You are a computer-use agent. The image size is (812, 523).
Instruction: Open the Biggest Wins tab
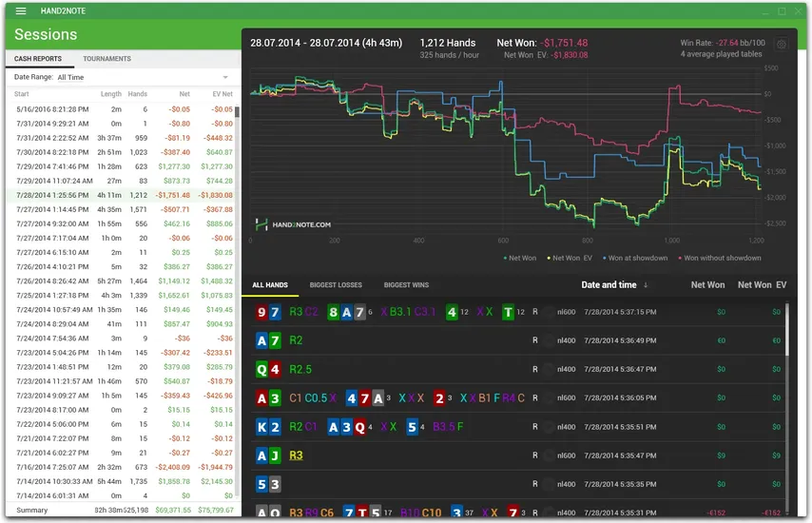pos(406,285)
